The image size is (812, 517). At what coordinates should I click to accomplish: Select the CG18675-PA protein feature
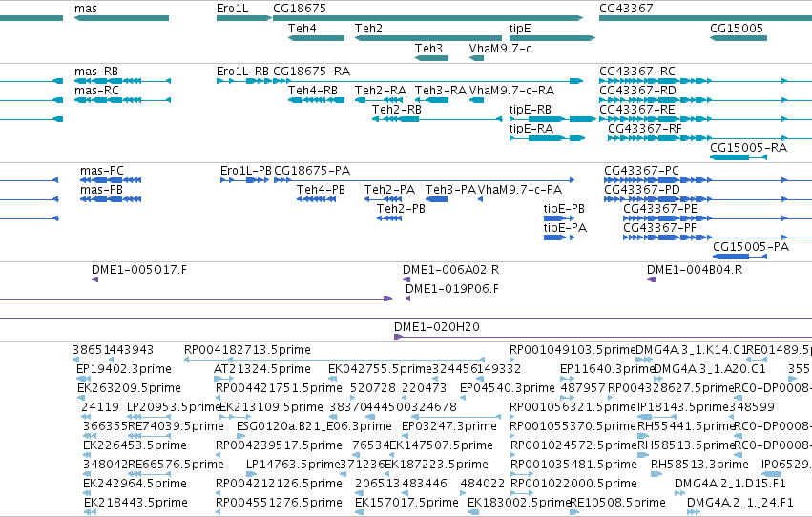point(424,180)
